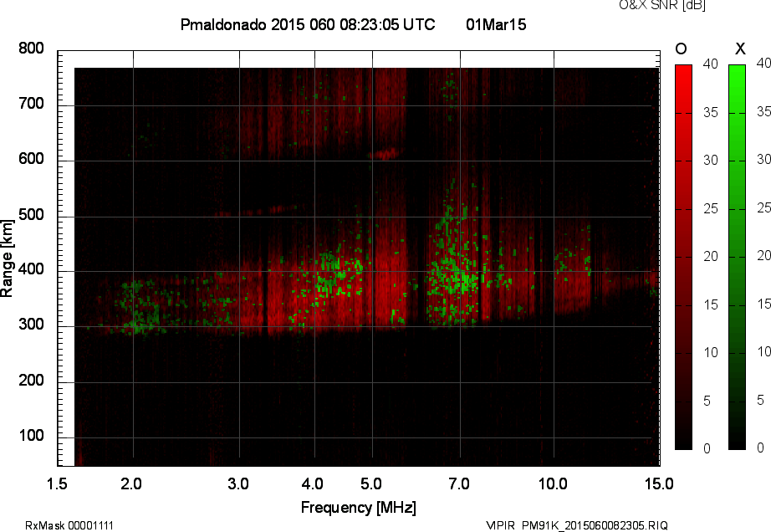Click the plot title 'Pmaldonado 2015 060 08:23:05 UTC'

[308, 24]
